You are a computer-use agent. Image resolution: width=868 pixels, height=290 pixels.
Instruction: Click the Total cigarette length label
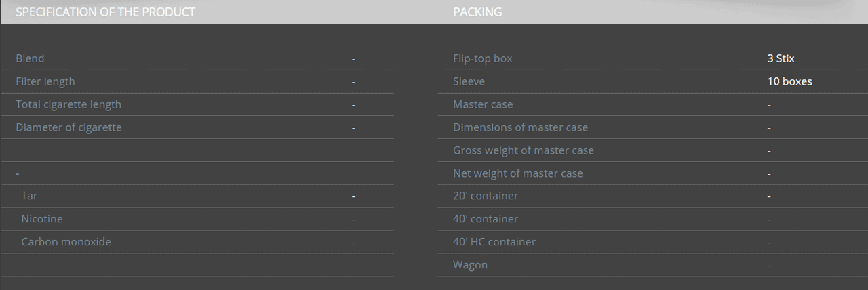point(68,104)
